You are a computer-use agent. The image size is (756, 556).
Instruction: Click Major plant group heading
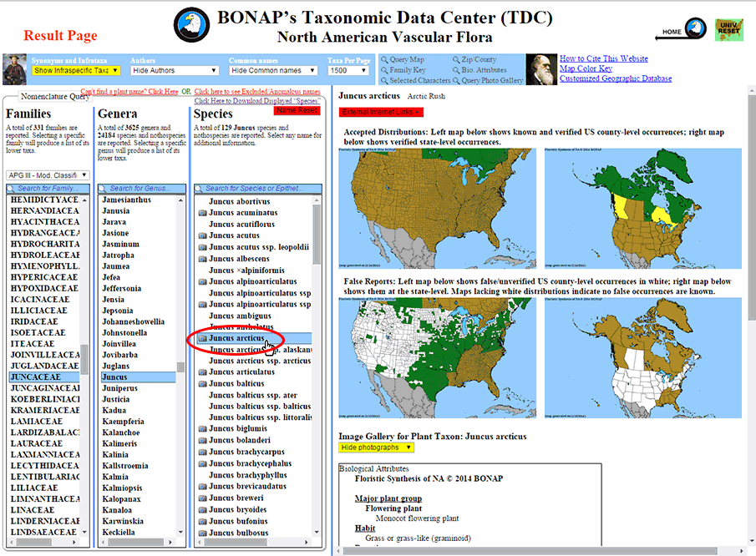point(388,498)
